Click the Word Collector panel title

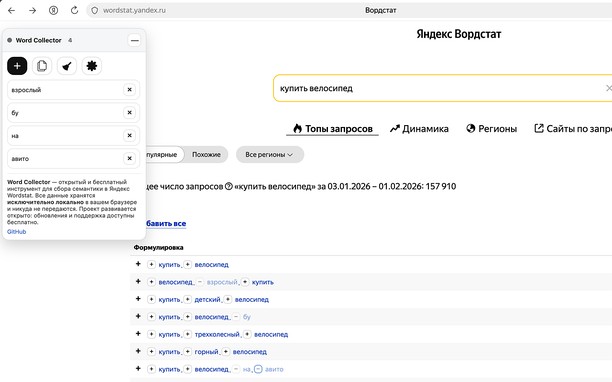(38, 40)
